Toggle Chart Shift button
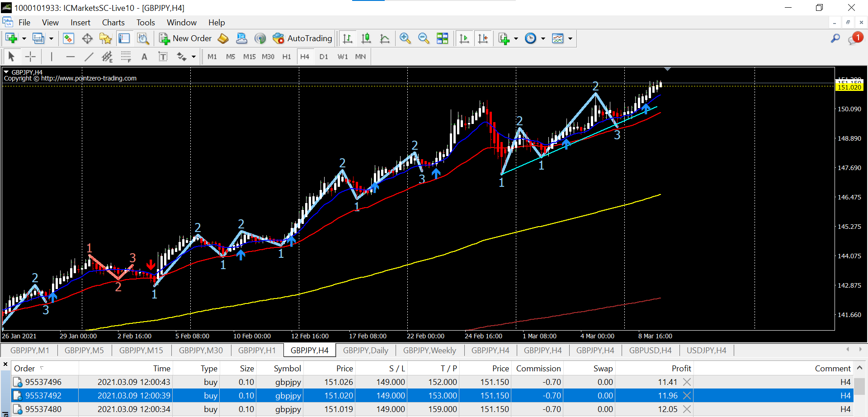Screen dimensions: 868x417 pos(483,38)
